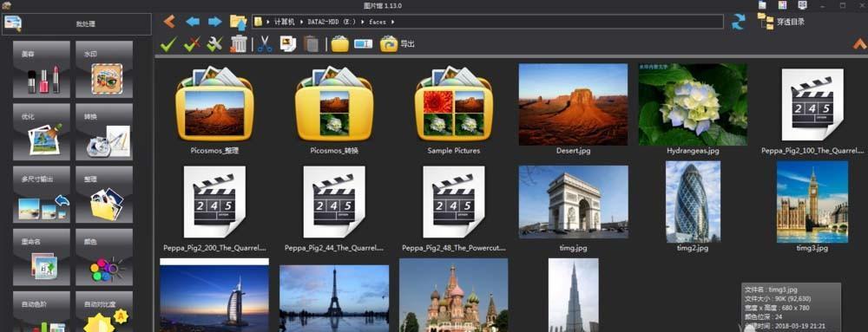Toggle the 穿透目录 option
868x332 pixels.
pyautogui.click(x=781, y=22)
